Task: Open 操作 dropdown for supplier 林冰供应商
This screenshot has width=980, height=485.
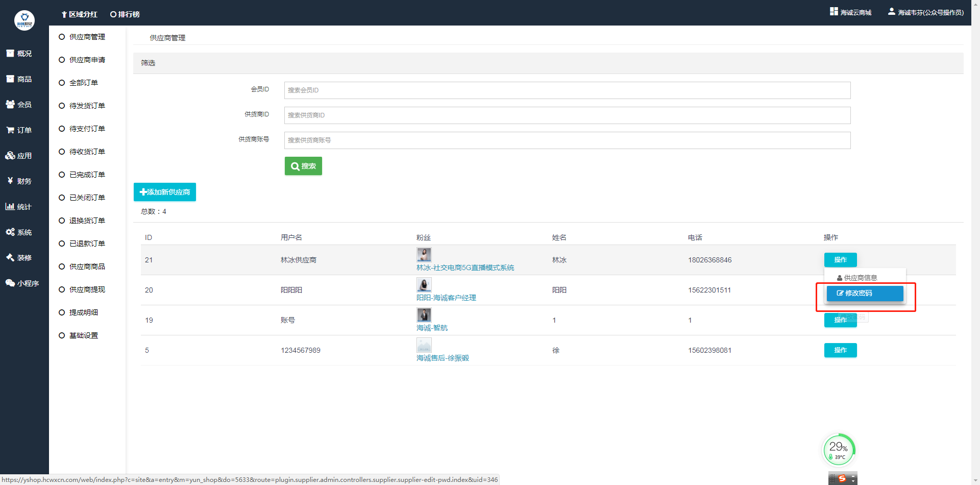Action: pyautogui.click(x=840, y=260)
